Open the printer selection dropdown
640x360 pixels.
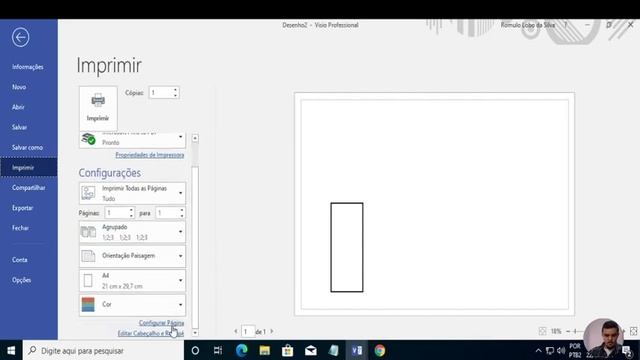132,140
